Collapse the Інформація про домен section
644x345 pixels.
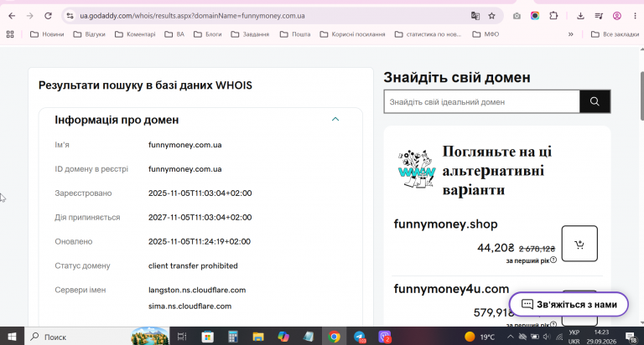point(335,120)
